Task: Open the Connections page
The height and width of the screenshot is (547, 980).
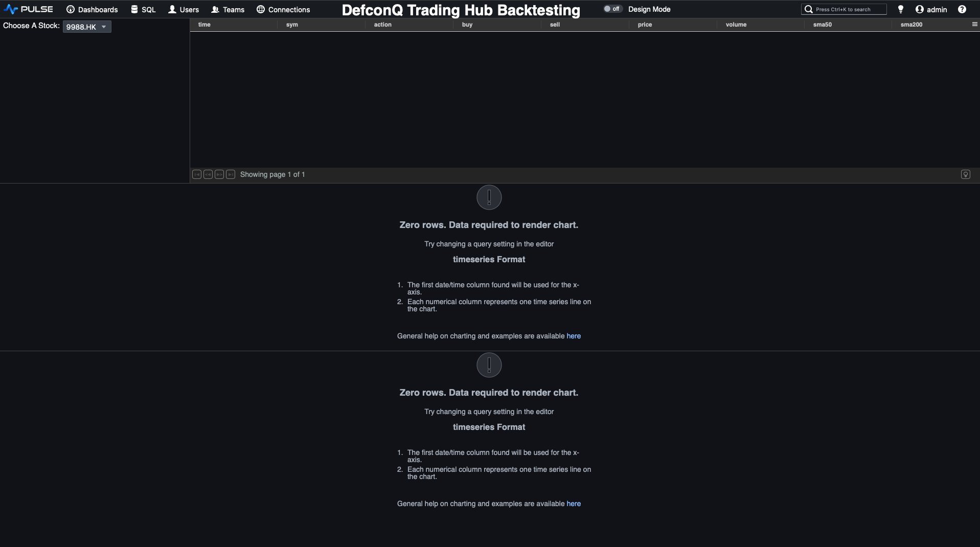Action: click(x=283, y=9)
